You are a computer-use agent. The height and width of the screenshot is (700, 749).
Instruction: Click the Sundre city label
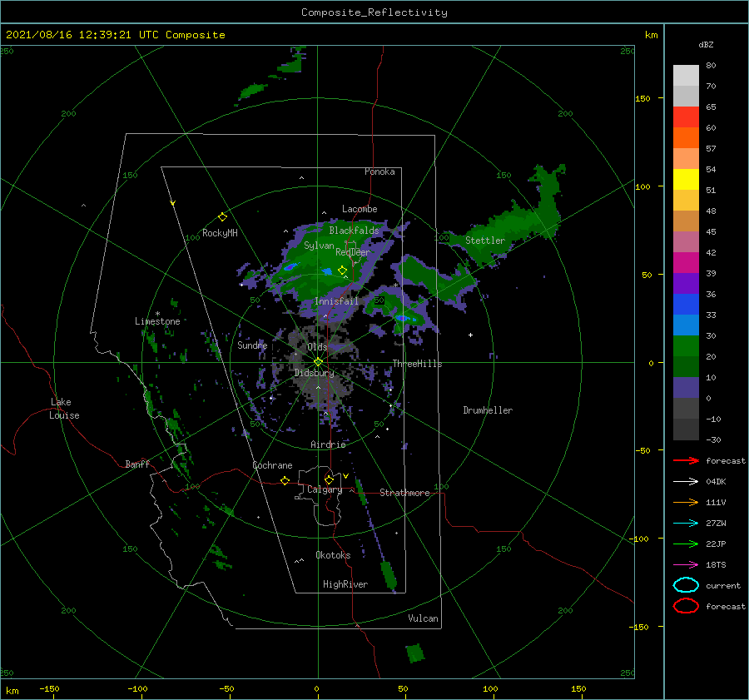click(x=252, y=345)
